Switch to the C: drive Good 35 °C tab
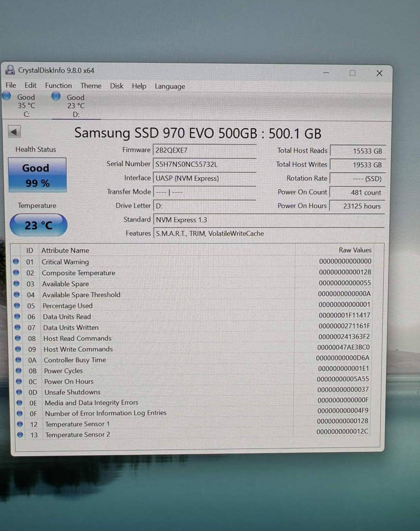The image size is (420, 531). pos(26,105)
